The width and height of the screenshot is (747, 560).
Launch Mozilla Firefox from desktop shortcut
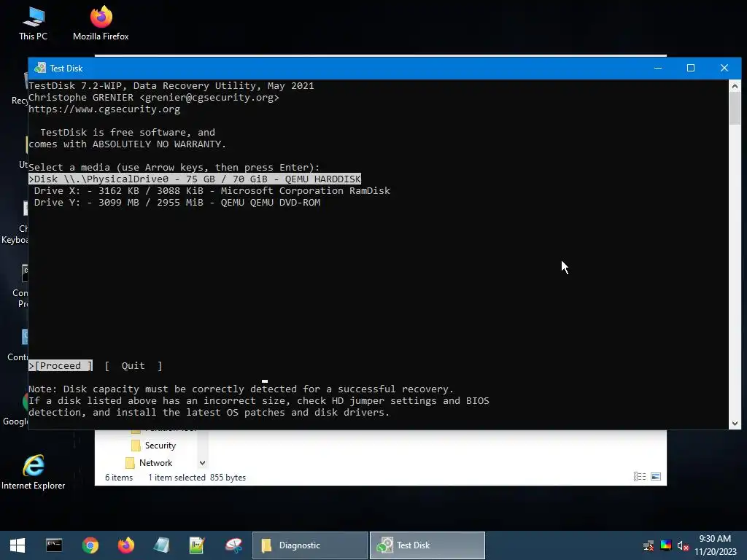point(101,24)
